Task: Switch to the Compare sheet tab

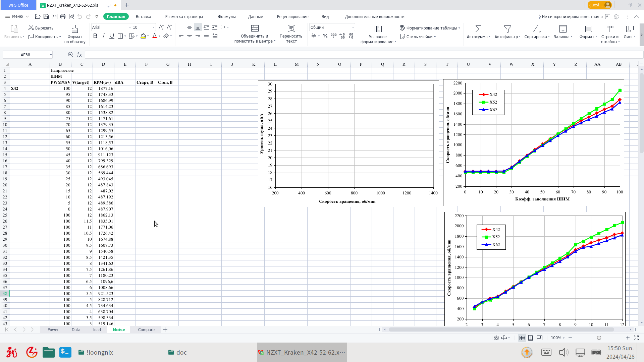Action: coord(146,330)
